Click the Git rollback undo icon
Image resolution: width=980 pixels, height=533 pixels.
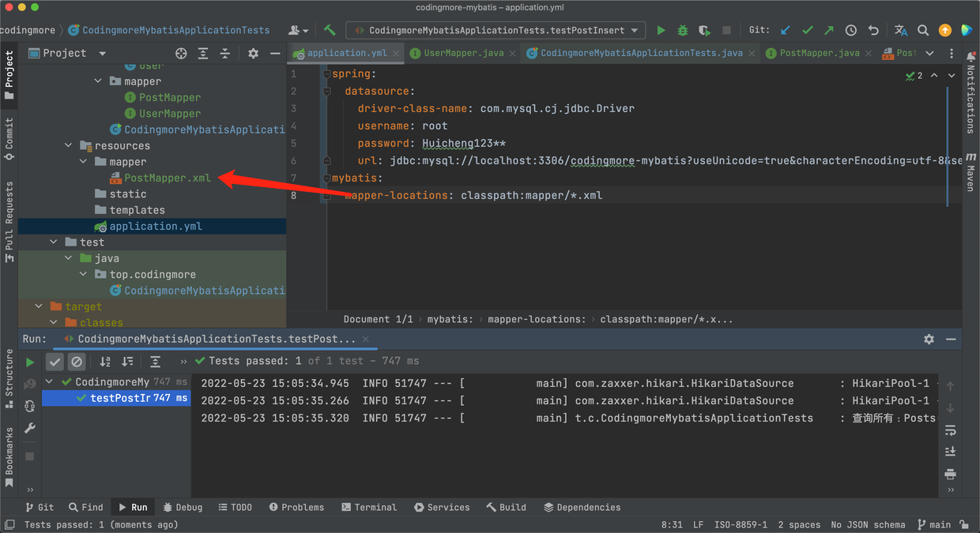point(873,30)
